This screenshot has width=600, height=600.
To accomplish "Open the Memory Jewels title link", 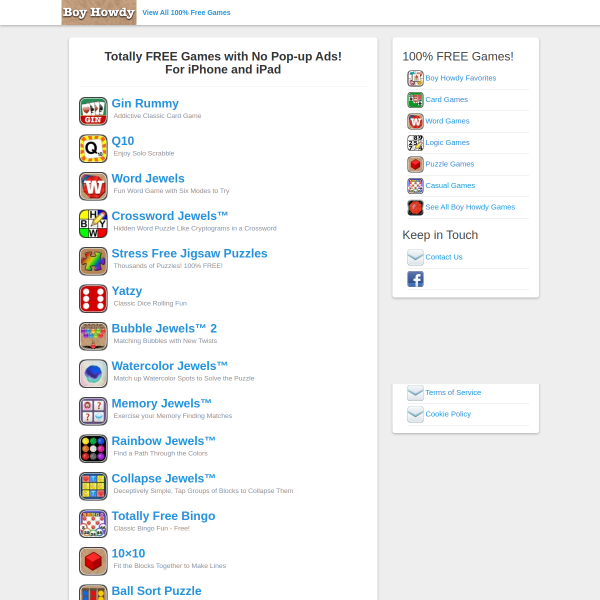I will 161,403.
